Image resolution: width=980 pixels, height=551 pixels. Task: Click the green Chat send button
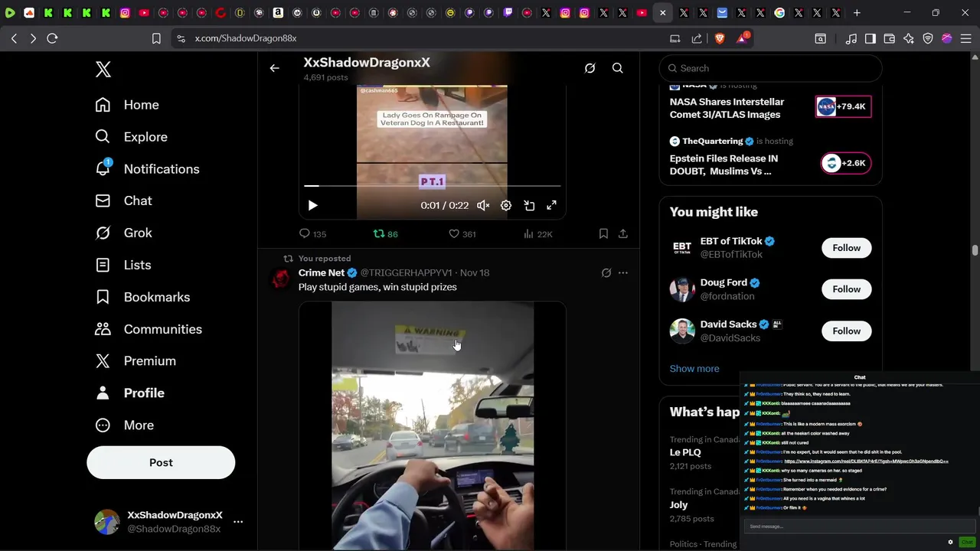point(967,542)
